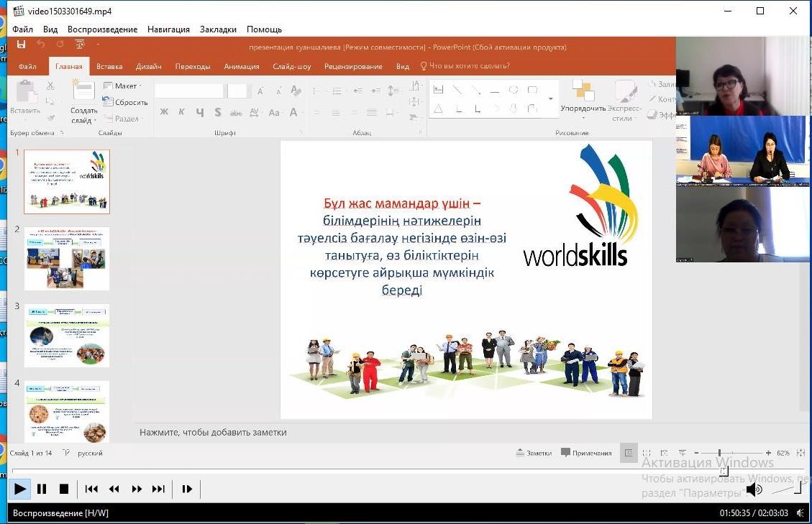Open the Навигация menu
This screenshot has height=524, width=812.
168,29
